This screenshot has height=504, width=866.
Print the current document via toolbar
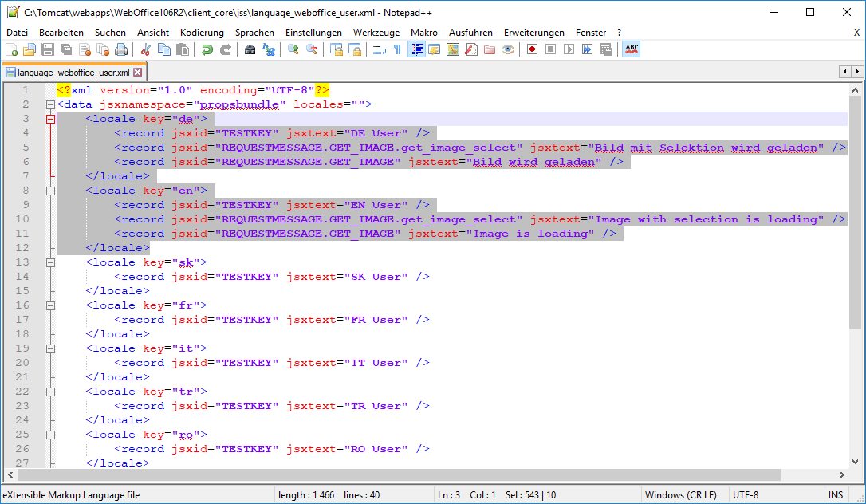coord(120,49)
